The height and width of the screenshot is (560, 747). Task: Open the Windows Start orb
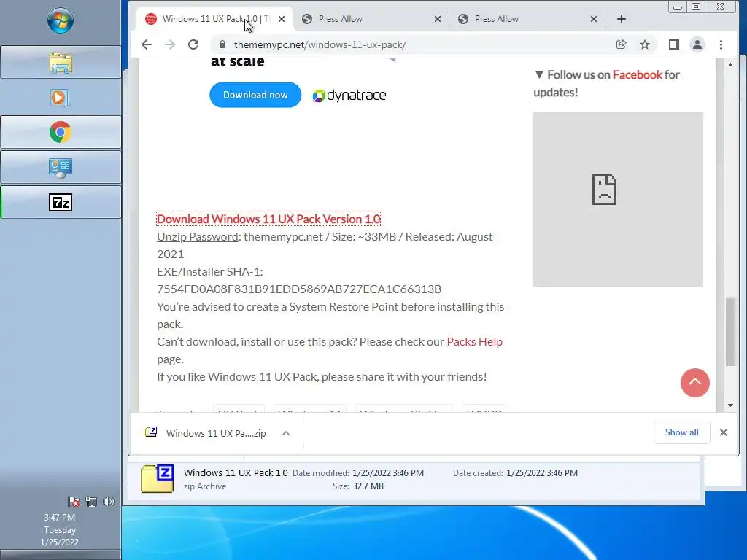tap(61, 20)
